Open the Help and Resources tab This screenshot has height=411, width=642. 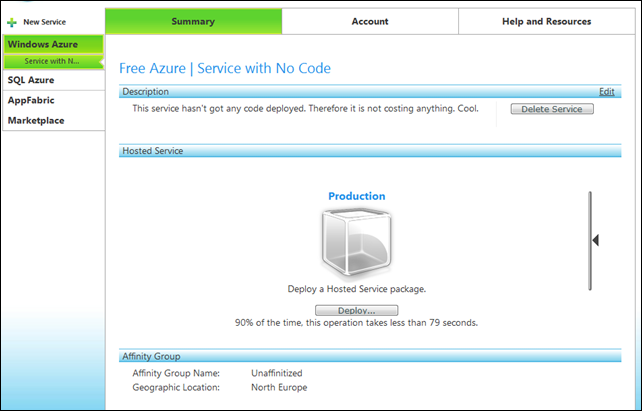[547, 21]
